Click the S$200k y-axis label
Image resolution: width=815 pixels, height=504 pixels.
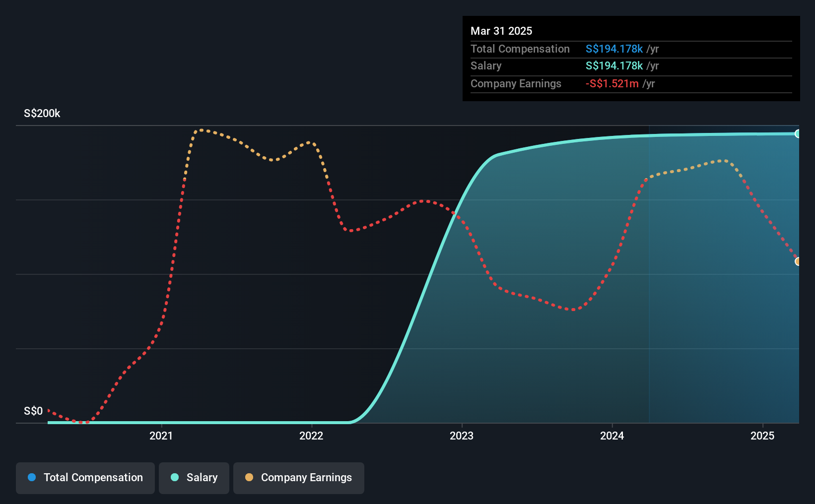[42, 113]
